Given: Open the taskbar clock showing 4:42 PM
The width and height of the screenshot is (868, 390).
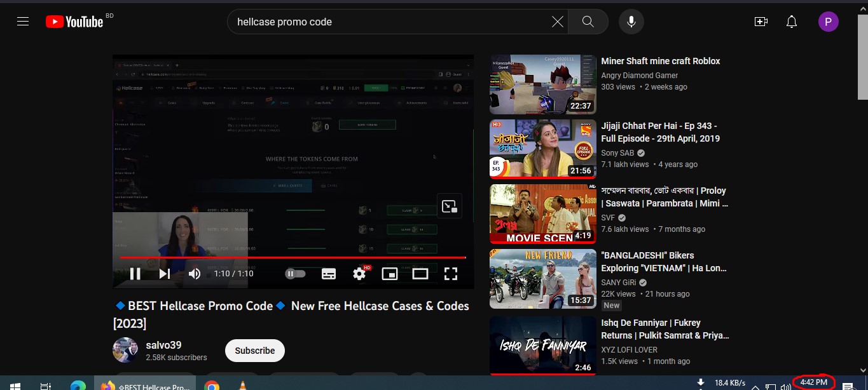Looking at the screenshot, I should tap(813, 382).
